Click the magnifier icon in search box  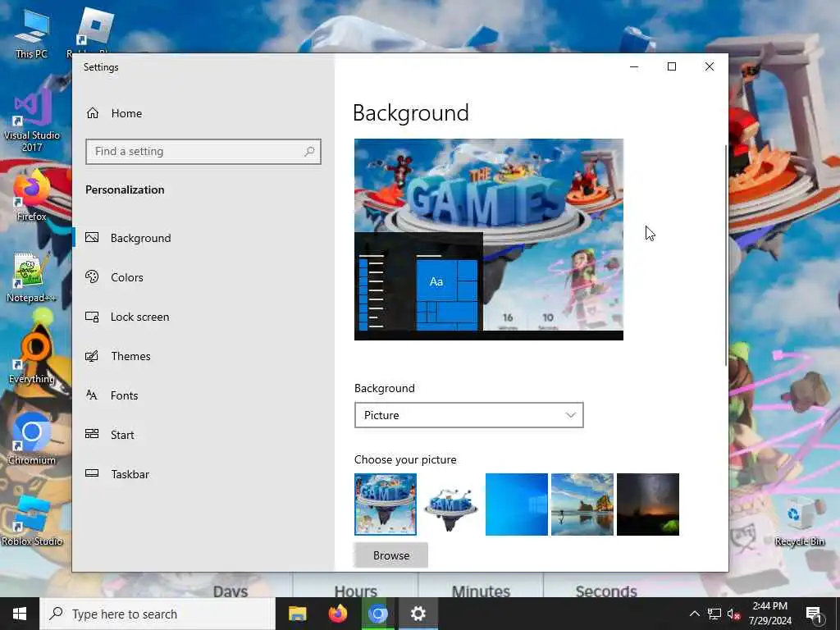click(309, 152)
